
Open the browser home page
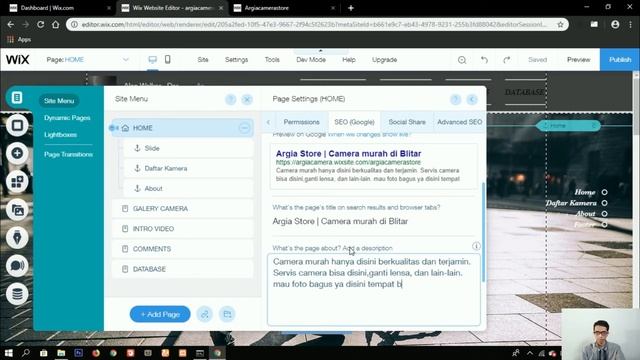click(56, 24)
